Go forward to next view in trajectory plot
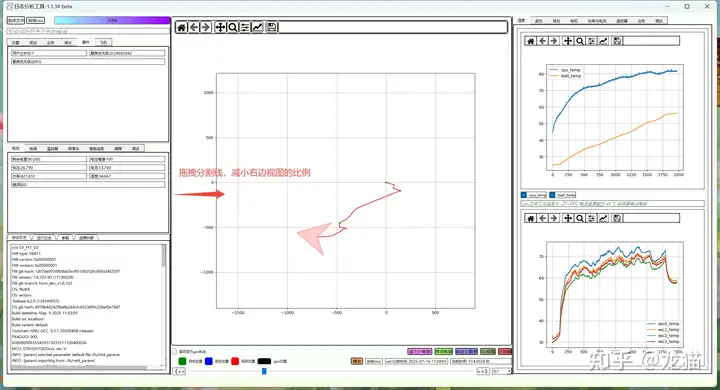Image resolution: width=720 pixels, height=390 pixels. 206,28
